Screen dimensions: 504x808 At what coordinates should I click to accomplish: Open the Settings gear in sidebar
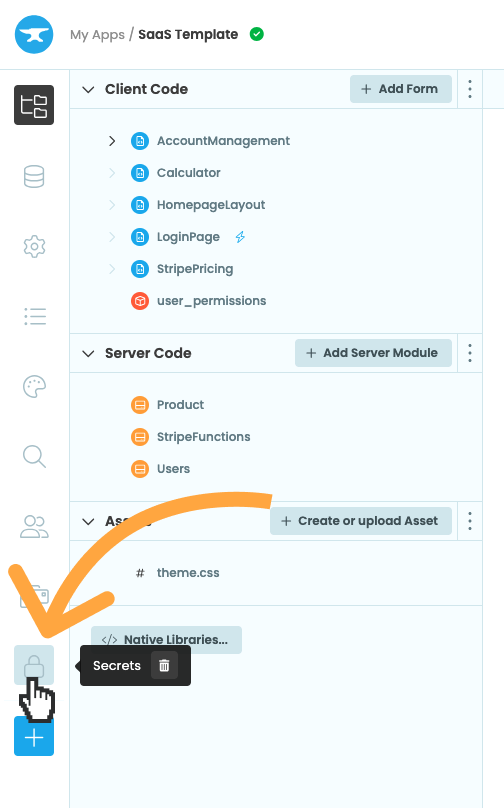pos(34,246)
